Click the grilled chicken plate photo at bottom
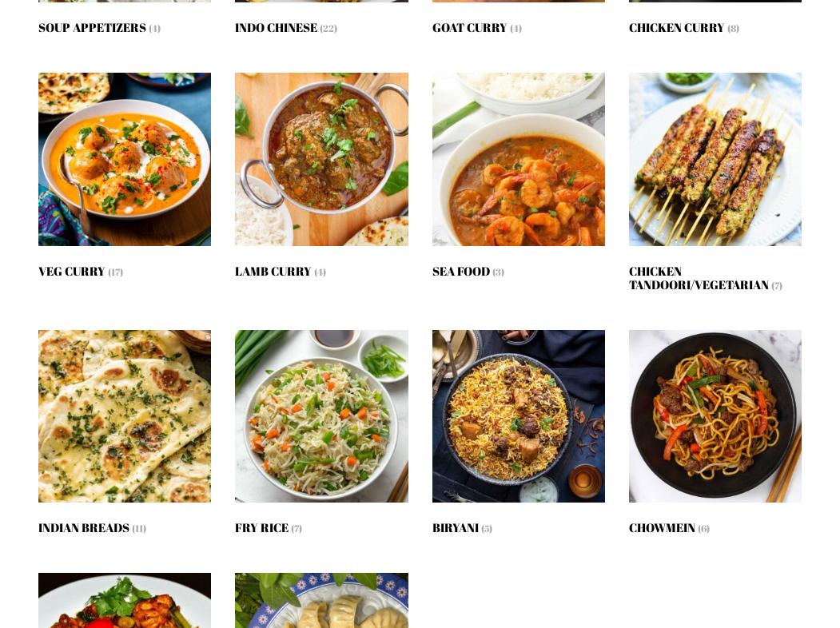 125,600
